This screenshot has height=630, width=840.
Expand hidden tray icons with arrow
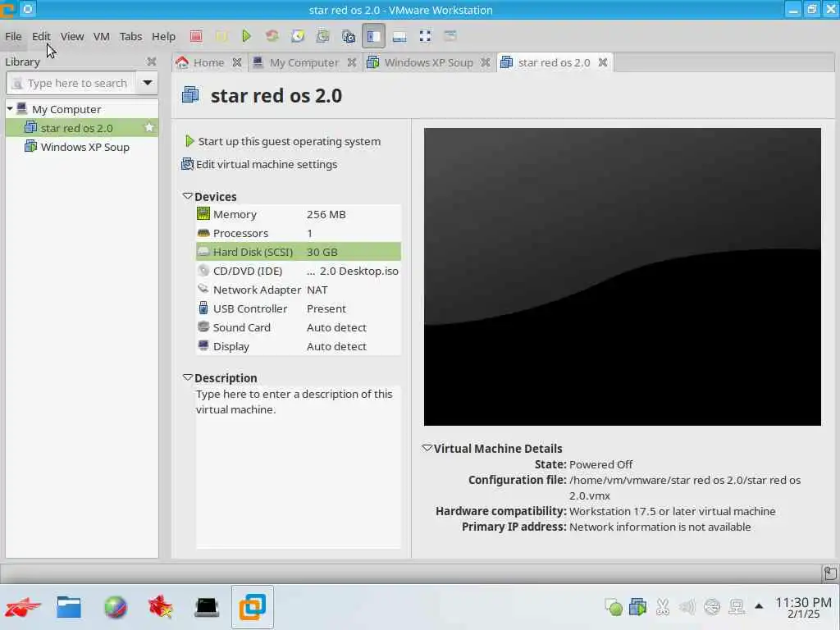[759, 606]
